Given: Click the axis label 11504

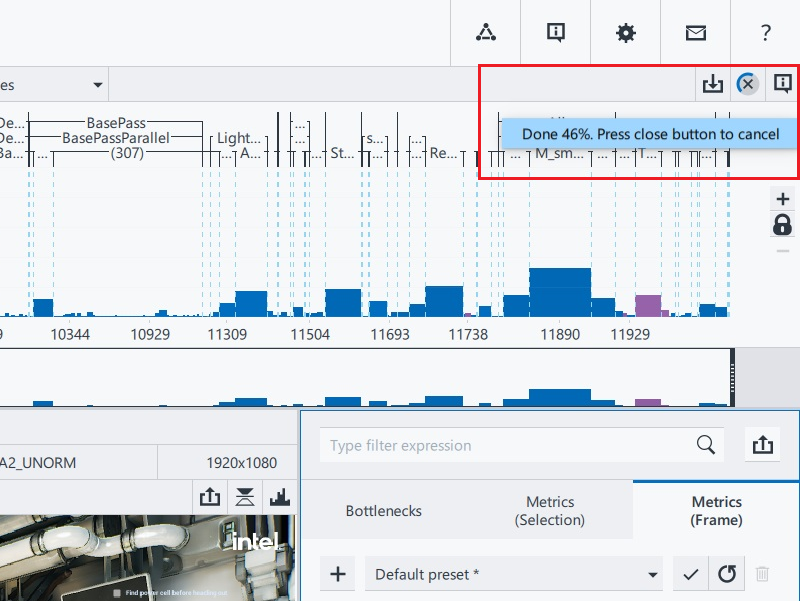Looking at the screenshot, I should (310, 334).
